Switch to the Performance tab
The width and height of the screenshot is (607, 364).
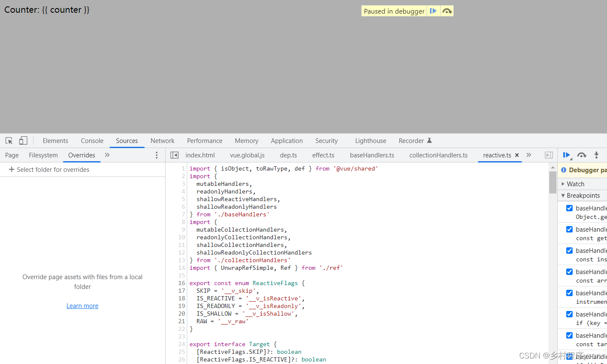pyautogui.click(x=205, y=141)
